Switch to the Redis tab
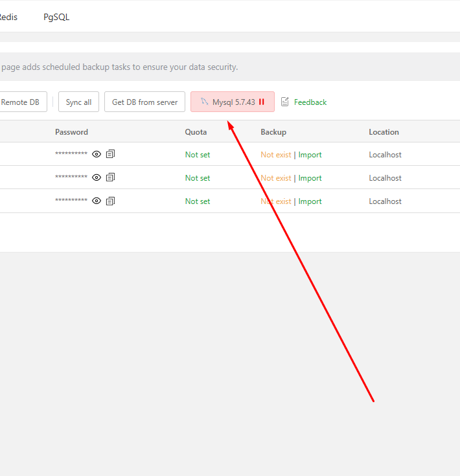This screenshot has width=460, height=476. click(x=8, y=17)
